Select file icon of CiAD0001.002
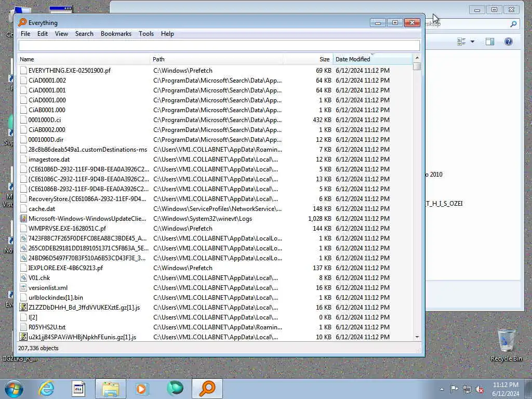The width and height of the screenshot is (532, 399). 23,80
